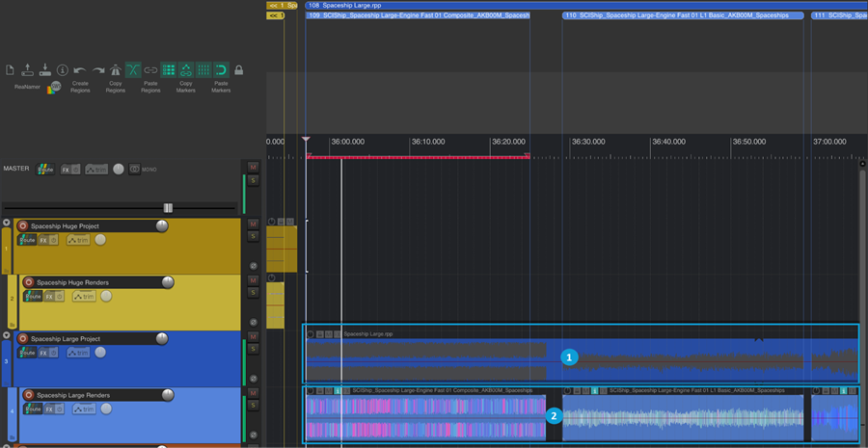Click the item grouping chain-link icon
Viewport: 868px width, 448px height.
point(150,70)
